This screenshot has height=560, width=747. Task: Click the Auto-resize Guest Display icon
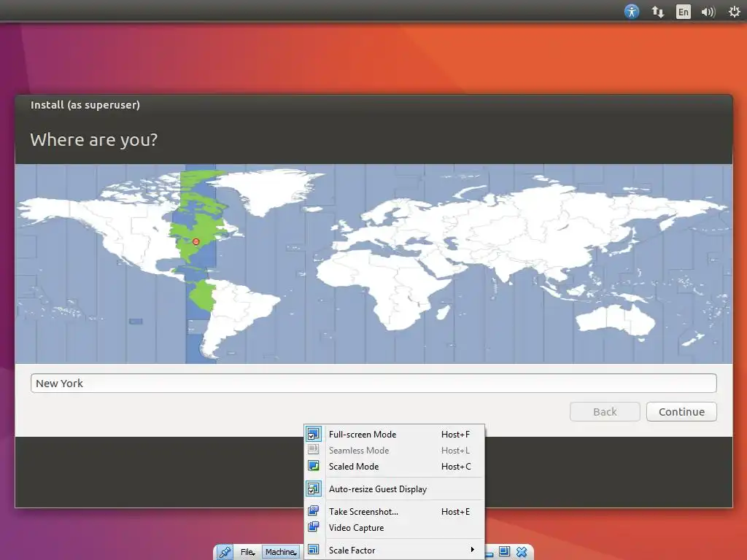click(x=314, y=489)
